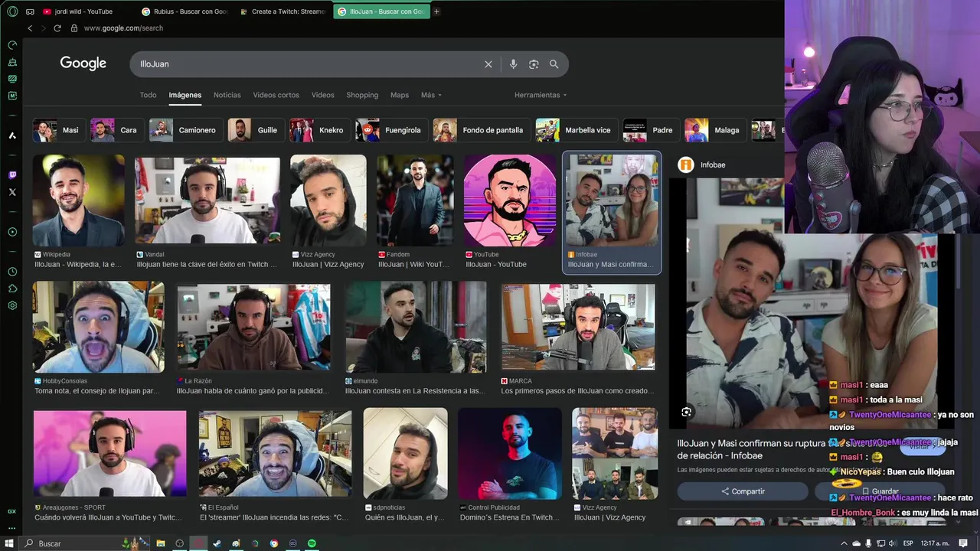
Task: Open the Maps search tab
Action: click(400, 95)
